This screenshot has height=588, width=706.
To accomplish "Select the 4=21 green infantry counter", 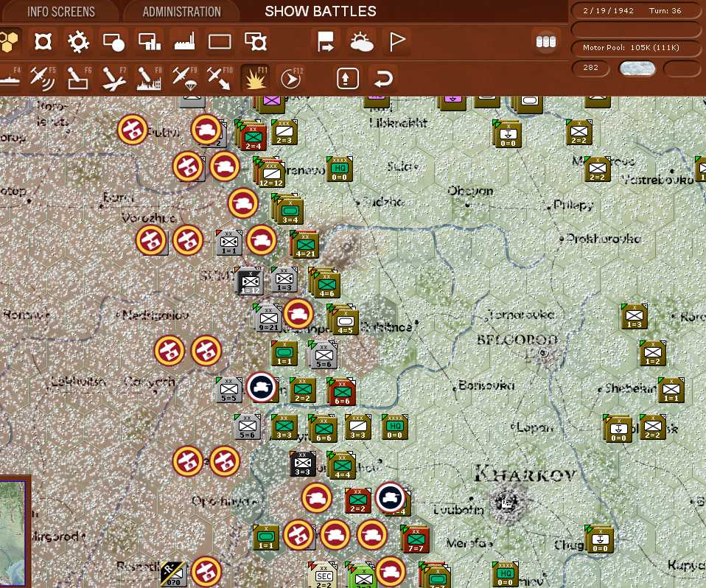I will 305,245.
